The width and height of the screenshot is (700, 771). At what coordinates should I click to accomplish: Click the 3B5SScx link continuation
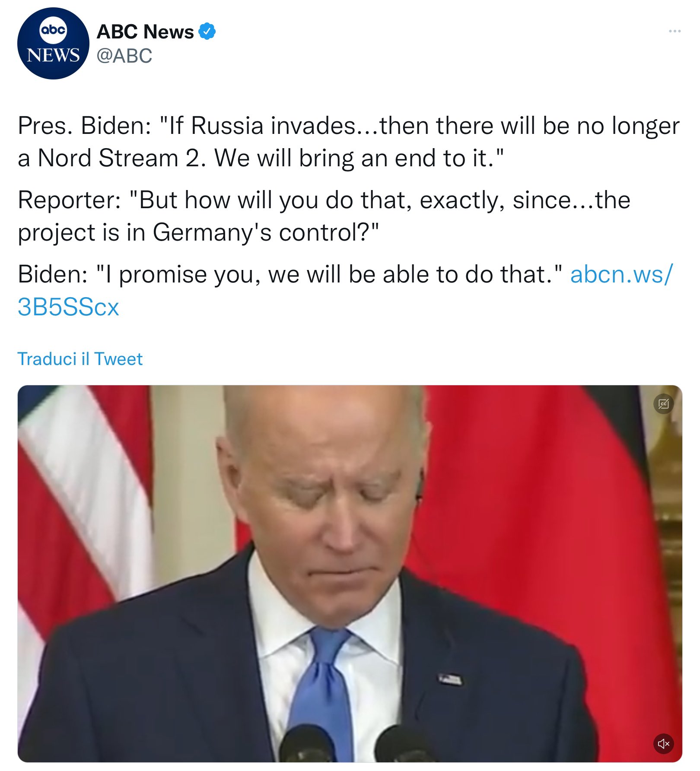tap(68, 307)
